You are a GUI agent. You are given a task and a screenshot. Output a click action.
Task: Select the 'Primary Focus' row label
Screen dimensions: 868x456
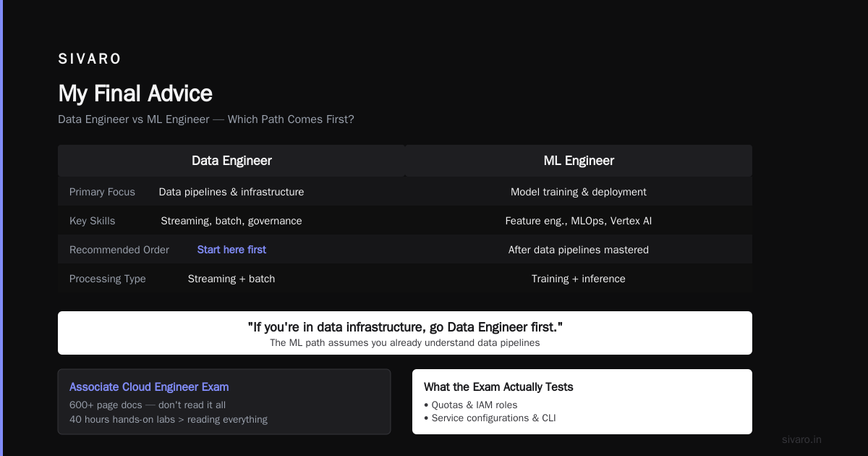(102, 192)
